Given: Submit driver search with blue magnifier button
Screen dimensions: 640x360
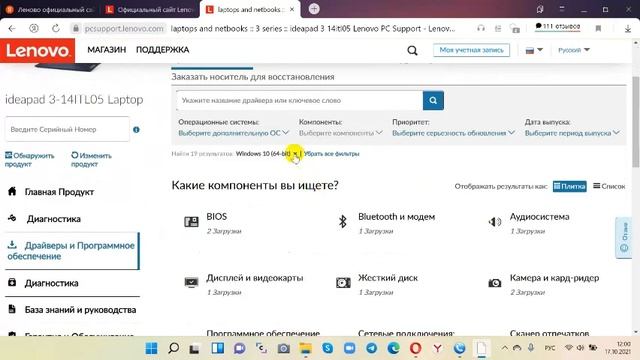Looking at the screenshot, I should (433, 100).
